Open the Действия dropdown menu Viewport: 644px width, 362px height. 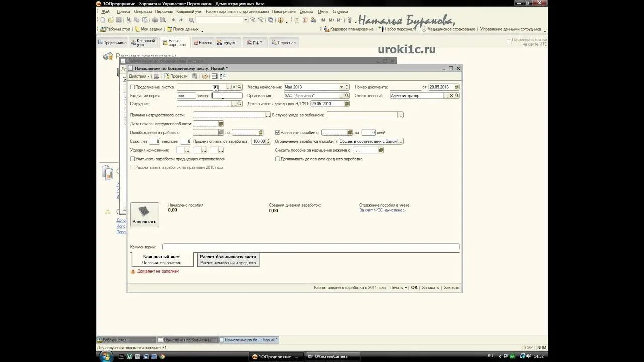click(139, 76)
